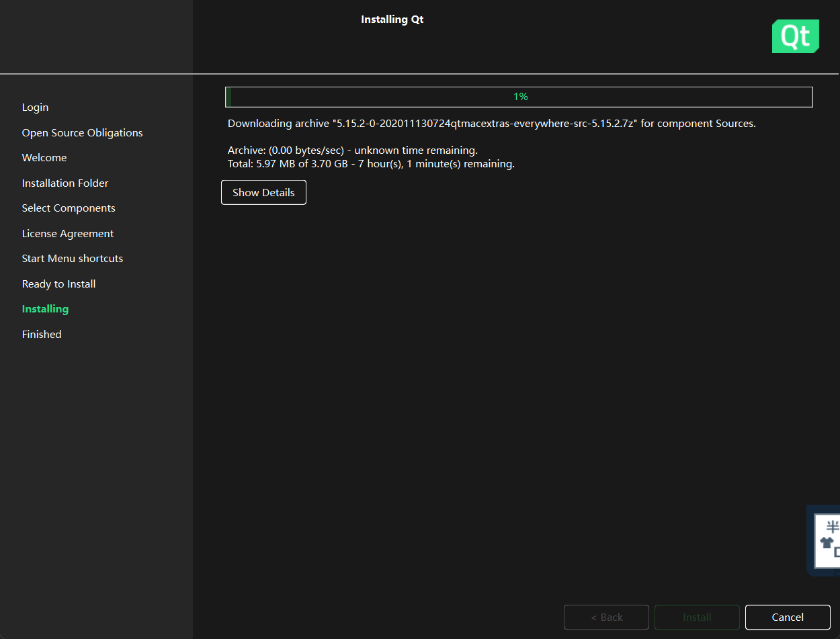Screen dimensions: 840x639
Task: Cancel the Qt installation
Action: (x=788, y=617)
